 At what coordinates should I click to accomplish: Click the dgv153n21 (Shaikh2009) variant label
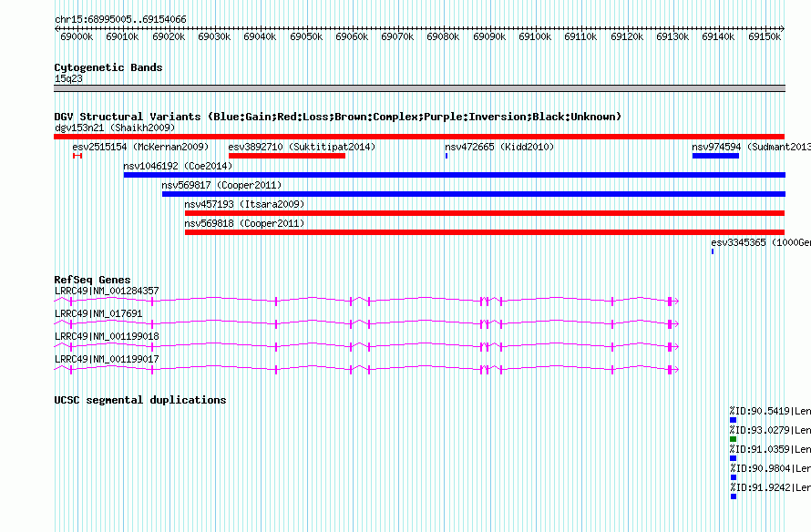coord(115,128)
